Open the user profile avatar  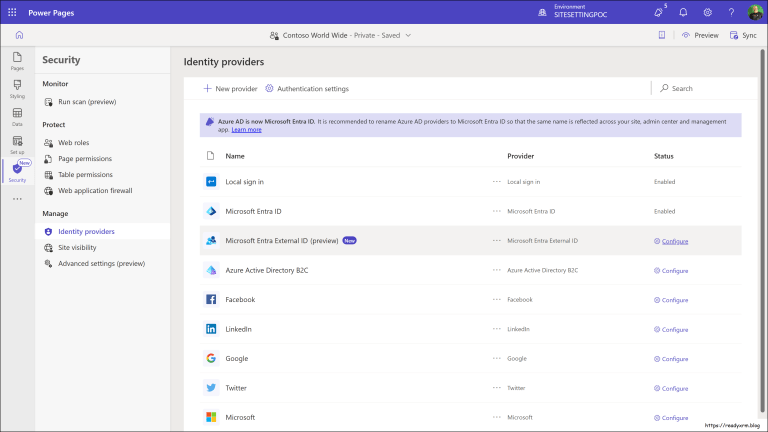pyautogui.click(x=755, y=12)
